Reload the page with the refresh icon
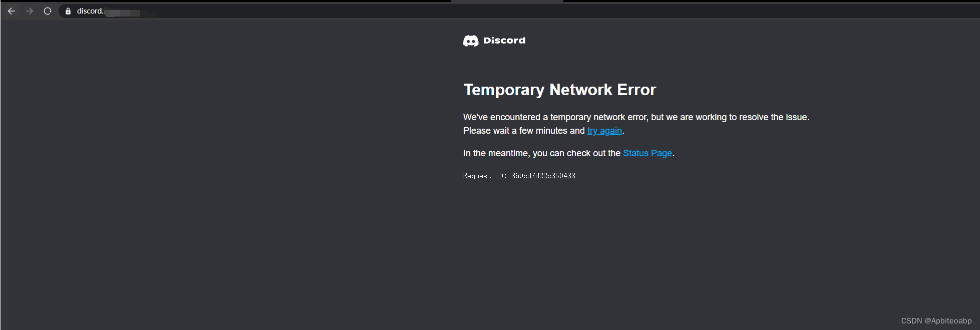The width and height of the screenshot is (980, 330). click(x=48, y=11)
